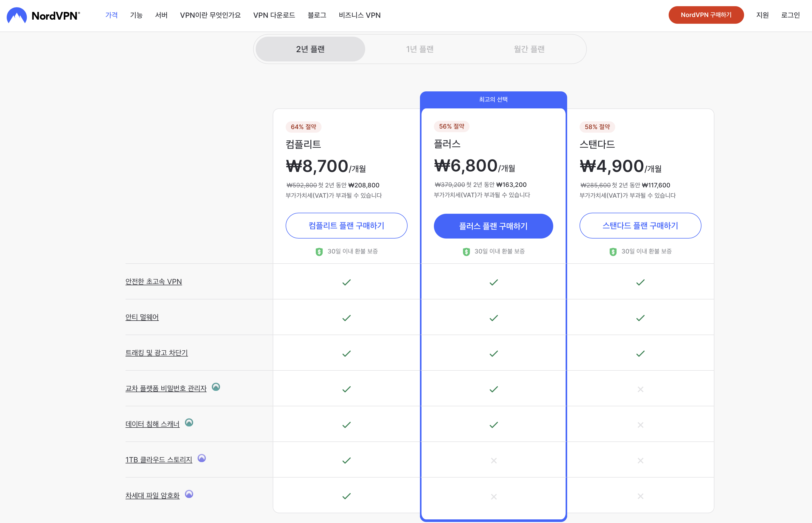Click 플러스 플랜 구매하기 button
The height and width of the screenshot is (523, 812).
[493, 226]
